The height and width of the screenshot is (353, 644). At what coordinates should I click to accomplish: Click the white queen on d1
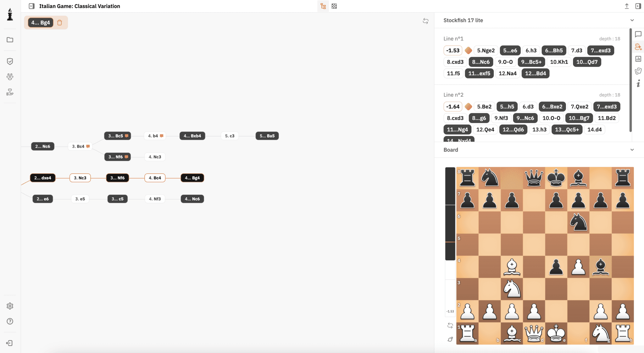[534, 333]
